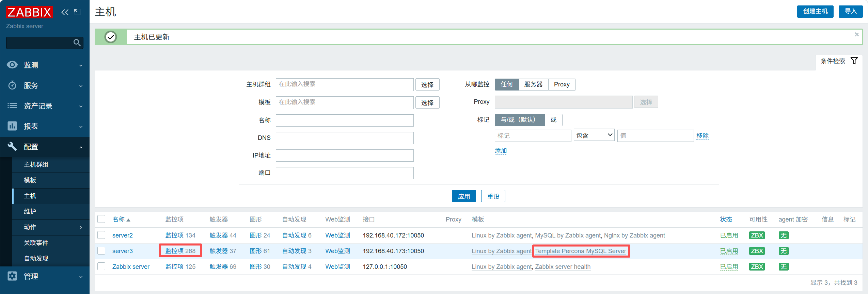This screenshot has height=294, width=868.
Task: Open 图形 24 for server2
Action: (260, 235)
